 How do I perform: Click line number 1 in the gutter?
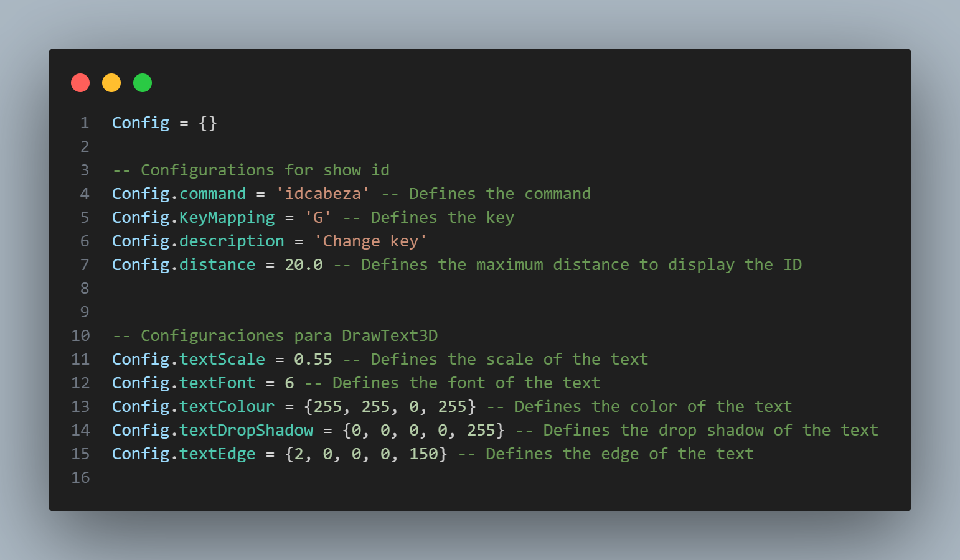point(85,123)
